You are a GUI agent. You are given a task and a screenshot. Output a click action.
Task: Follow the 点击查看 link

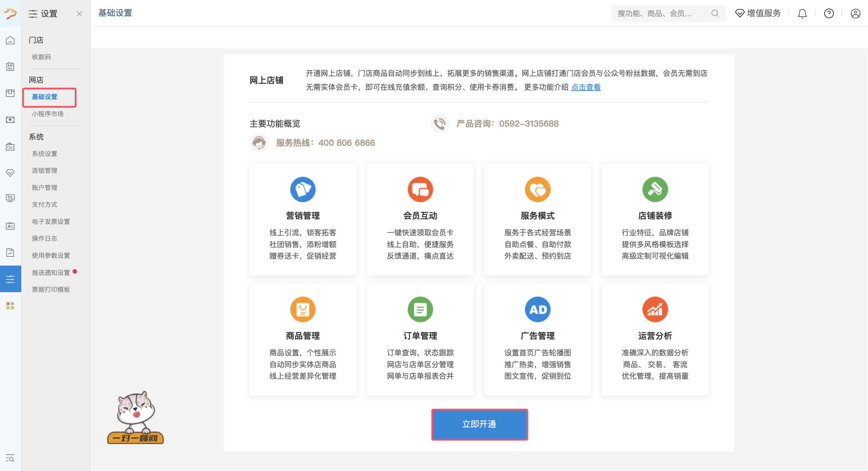pos(586,87)
